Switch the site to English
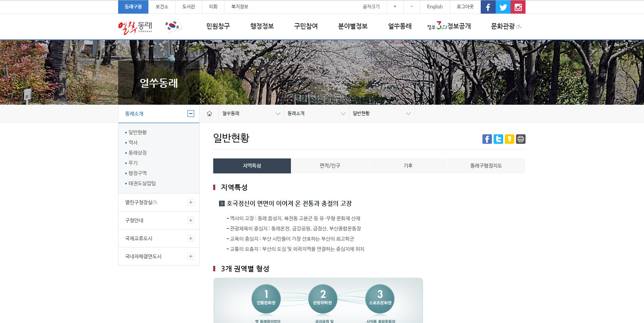Viewport: 644px width, 323px height. point(435,7)
